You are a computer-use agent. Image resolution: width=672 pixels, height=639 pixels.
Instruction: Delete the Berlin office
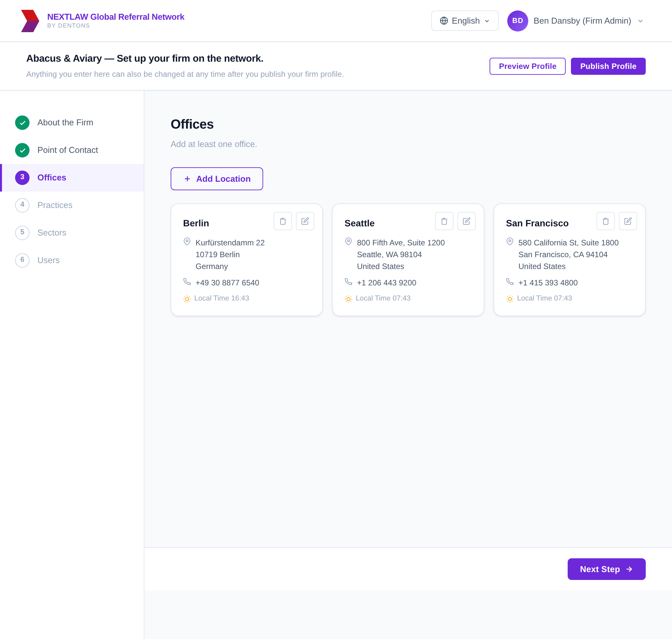tap(283, 221)
